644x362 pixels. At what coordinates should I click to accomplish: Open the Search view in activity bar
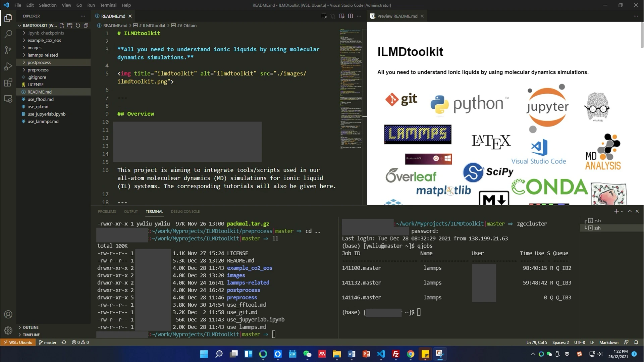[x=8, y=34]
